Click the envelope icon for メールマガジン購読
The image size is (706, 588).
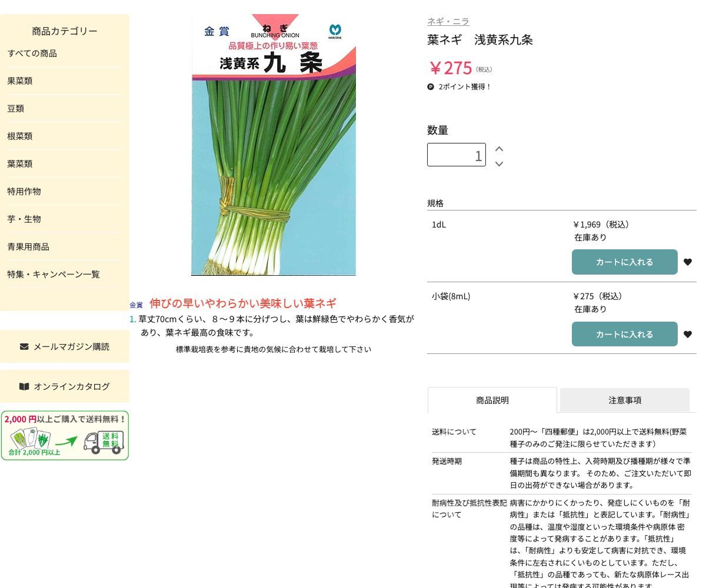click(x=24, y=346)
